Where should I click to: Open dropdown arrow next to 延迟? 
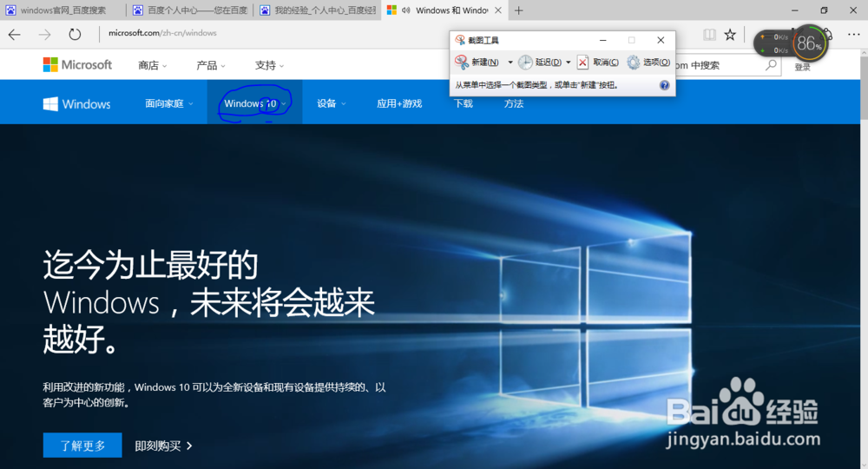pos(568,62)
